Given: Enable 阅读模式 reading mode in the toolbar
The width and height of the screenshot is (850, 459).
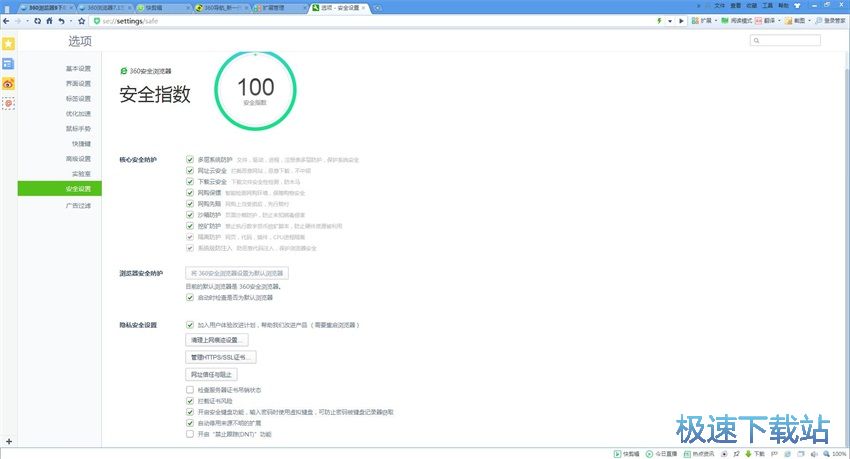Looking at the screenshot, I should (736, 21).
